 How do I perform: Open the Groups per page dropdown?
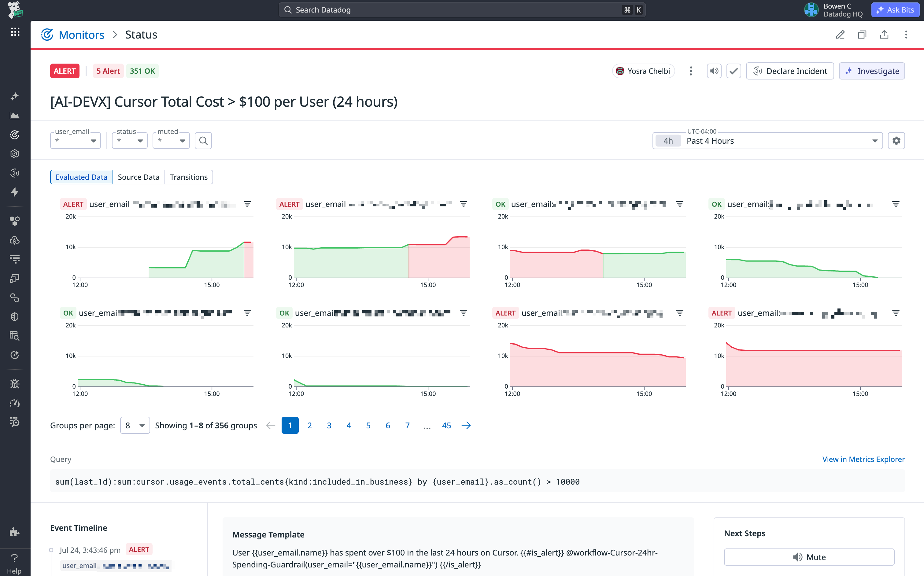(x=135, y=425)
